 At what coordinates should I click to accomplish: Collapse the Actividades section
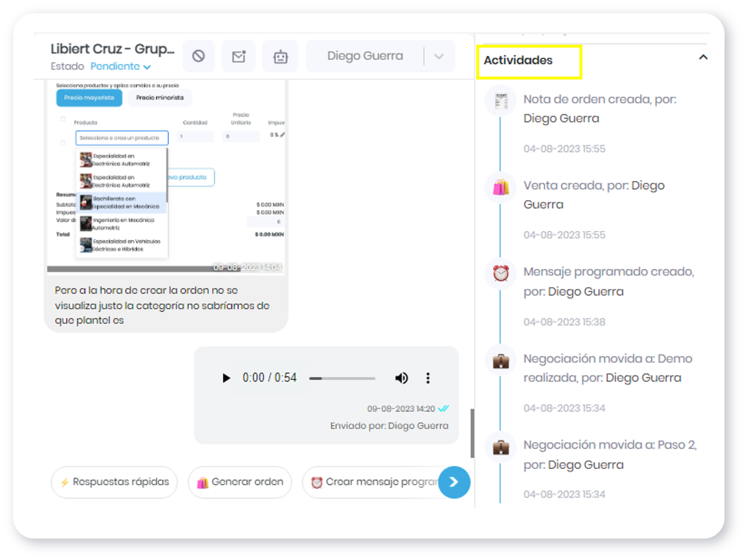(x=703, y=57)
